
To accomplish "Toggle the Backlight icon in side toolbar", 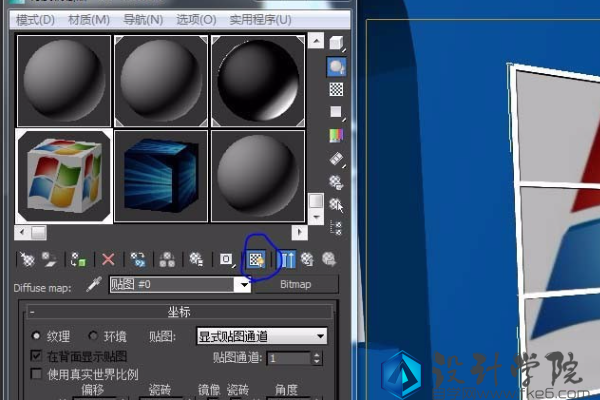I will (x=337, y=66).
